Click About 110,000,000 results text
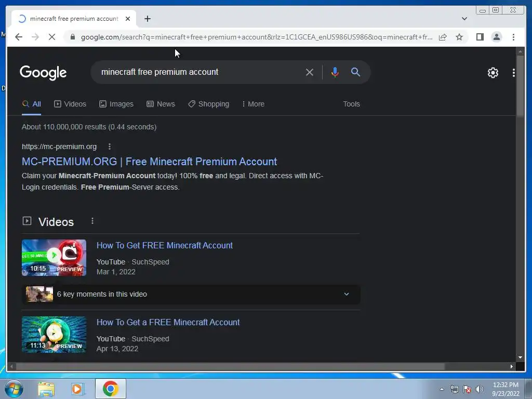The width and height of the screenshot is (532, 399). pos(89,127)
